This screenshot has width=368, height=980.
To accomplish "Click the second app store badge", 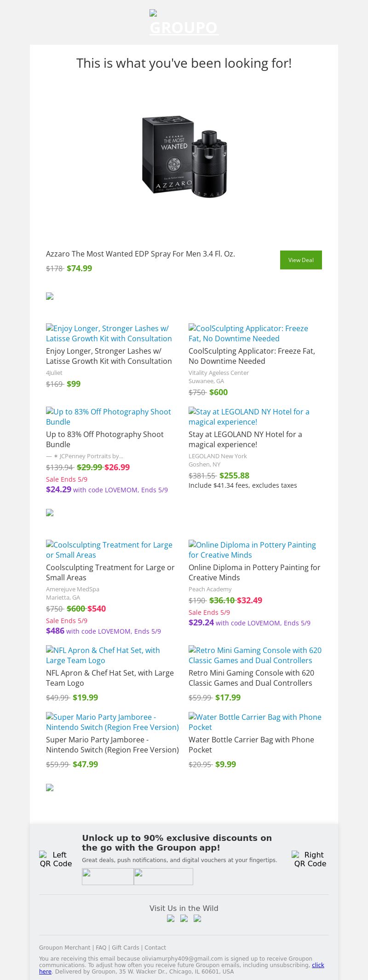I will [163, 876].
